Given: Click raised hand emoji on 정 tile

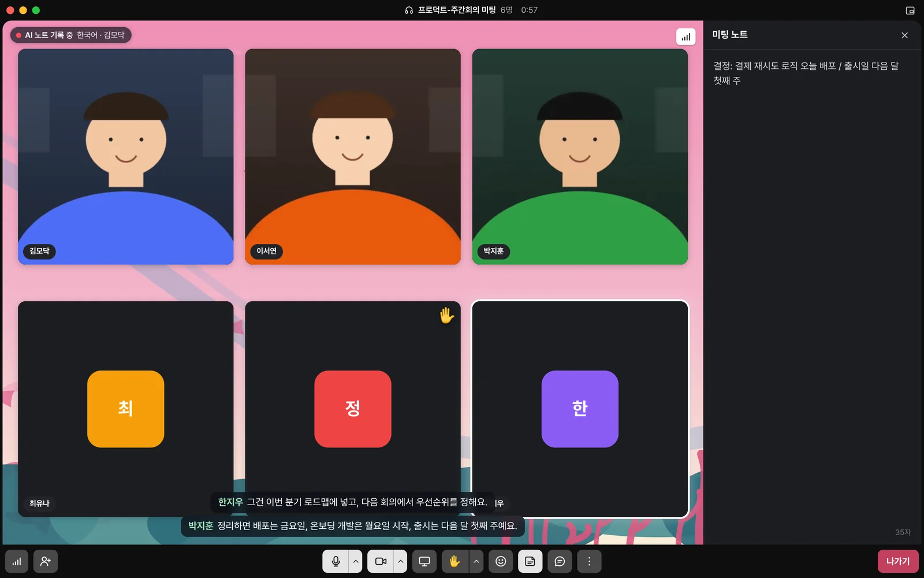Looking at the screenshot, I should point(446,315).
